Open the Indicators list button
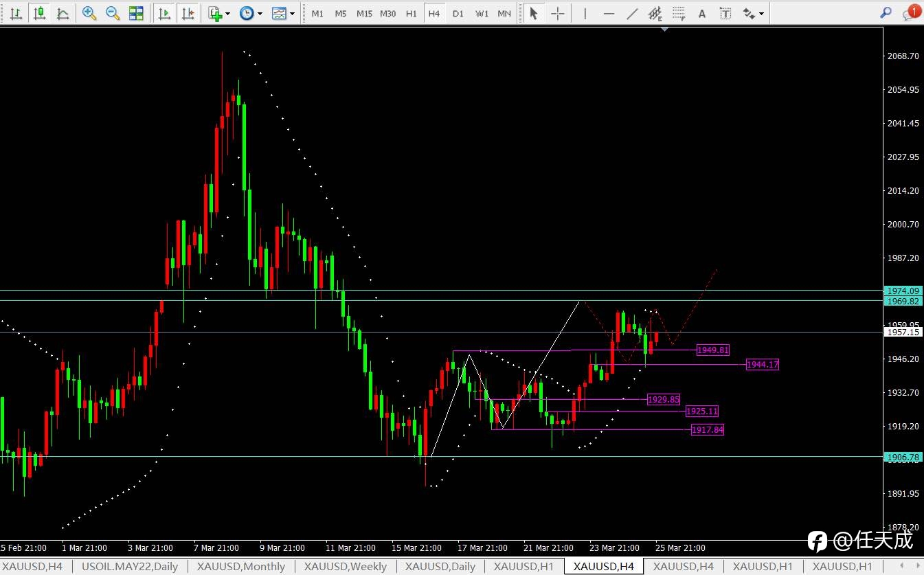Viewport: 924px width, 575px height. point(216,13)
